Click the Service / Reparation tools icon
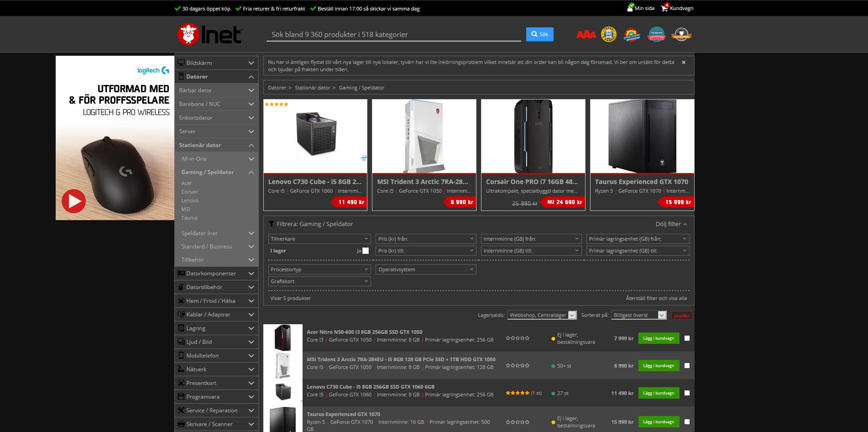This screenshot has width=868, height=432. pos(181,410)
